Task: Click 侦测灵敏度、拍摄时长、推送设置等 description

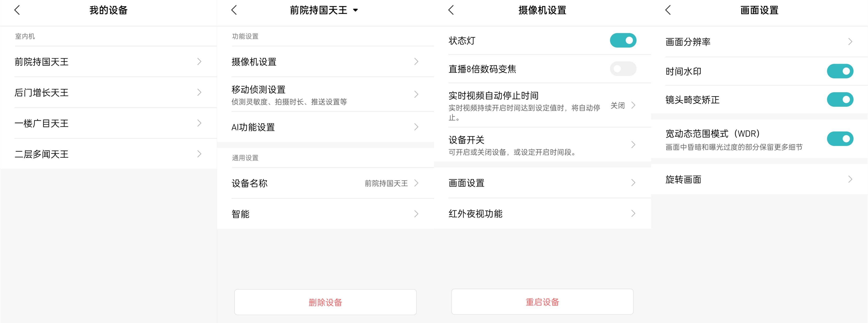Action: point(289,102)
